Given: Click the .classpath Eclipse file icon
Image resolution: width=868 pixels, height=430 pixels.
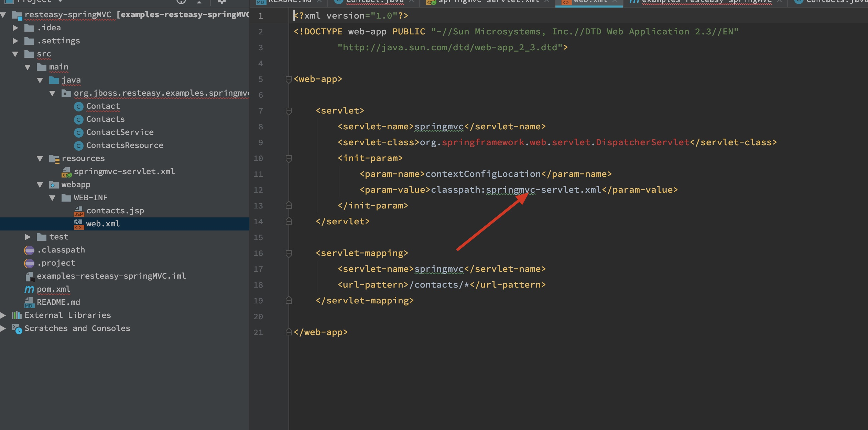Looking at the screenshot, I should pos(29,250).
